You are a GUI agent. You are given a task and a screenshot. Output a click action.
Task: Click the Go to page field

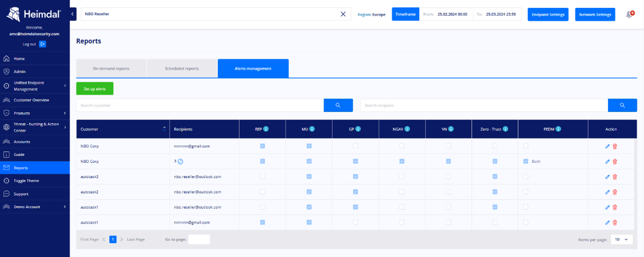pos(199,239)
